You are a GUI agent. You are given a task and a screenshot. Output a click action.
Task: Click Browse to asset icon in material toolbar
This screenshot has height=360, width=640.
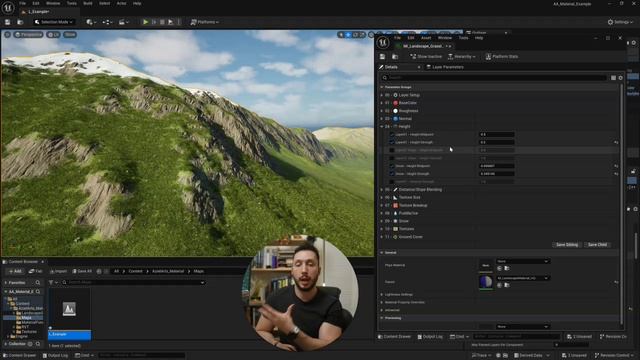point(395,56)
